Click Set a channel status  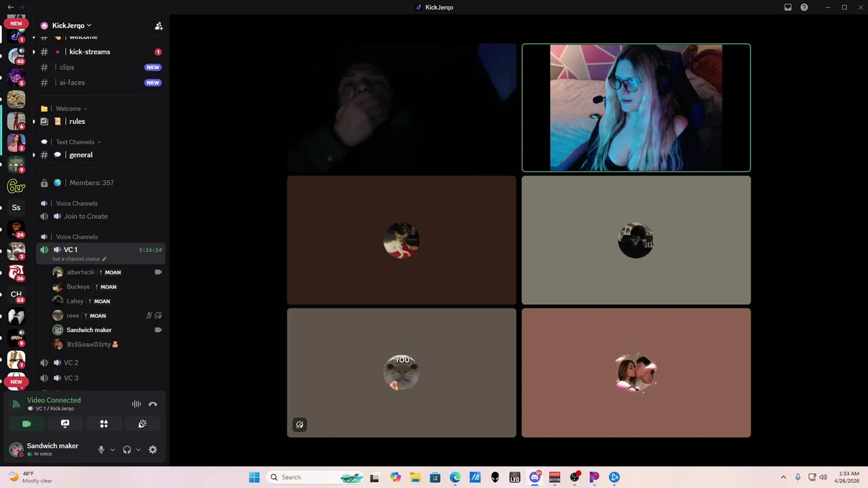[x=79, y=259]
